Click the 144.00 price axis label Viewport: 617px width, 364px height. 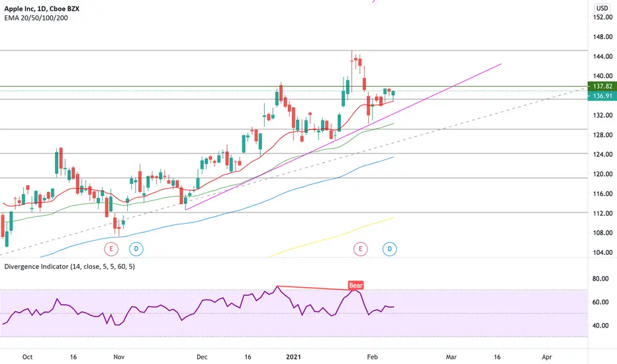click(x=603, y=56)
